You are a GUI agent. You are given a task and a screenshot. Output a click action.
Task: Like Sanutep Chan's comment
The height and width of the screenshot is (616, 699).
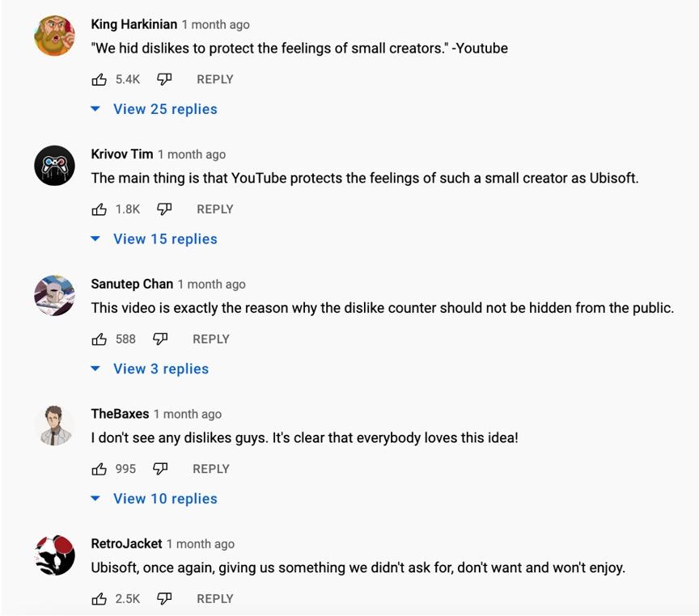(100, 340)
